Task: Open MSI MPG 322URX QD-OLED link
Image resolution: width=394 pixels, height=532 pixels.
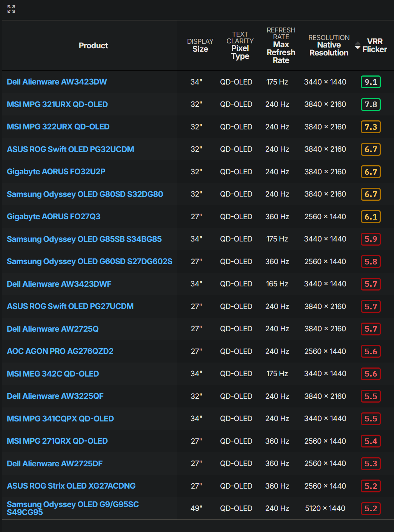Action: pyautogui.click(x=58, y=127)
